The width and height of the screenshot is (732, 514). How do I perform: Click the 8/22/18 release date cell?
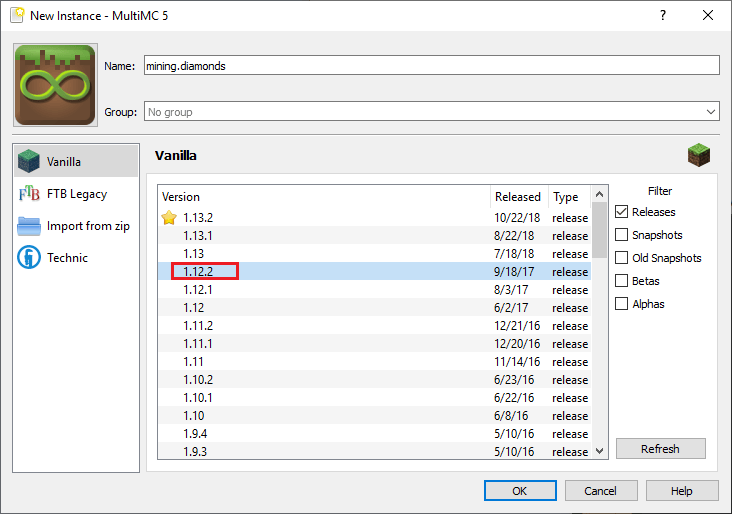click(514, 235)
